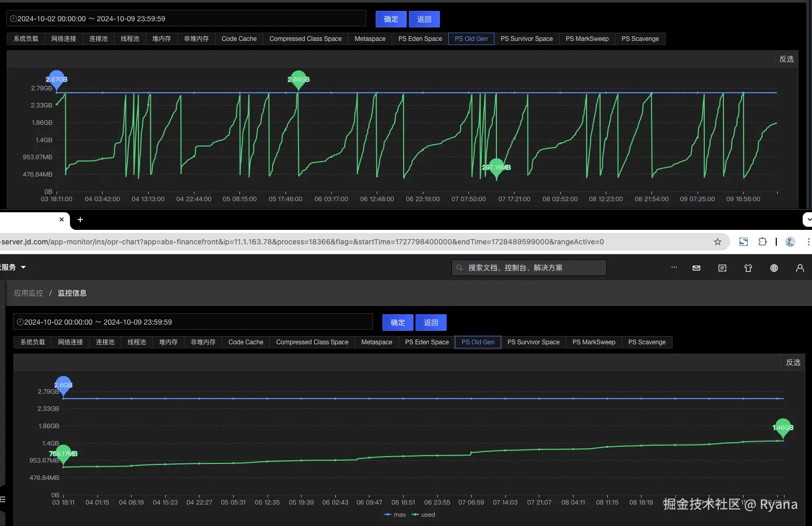The height and width of the screenshot is (526, 812).
Task: Bookmark this page with the star icon
Action: point(718,242)
